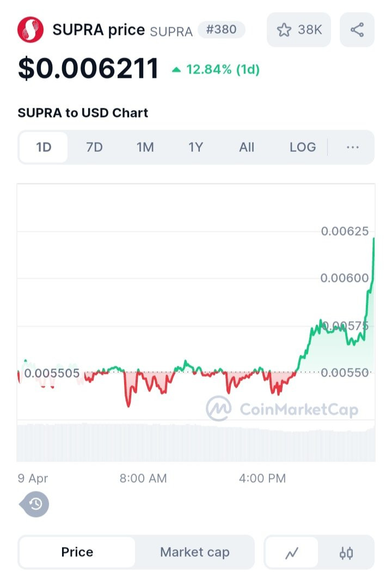Open the share icon button
The height and width of the screenshot is (572, 392).
(357, 29)
